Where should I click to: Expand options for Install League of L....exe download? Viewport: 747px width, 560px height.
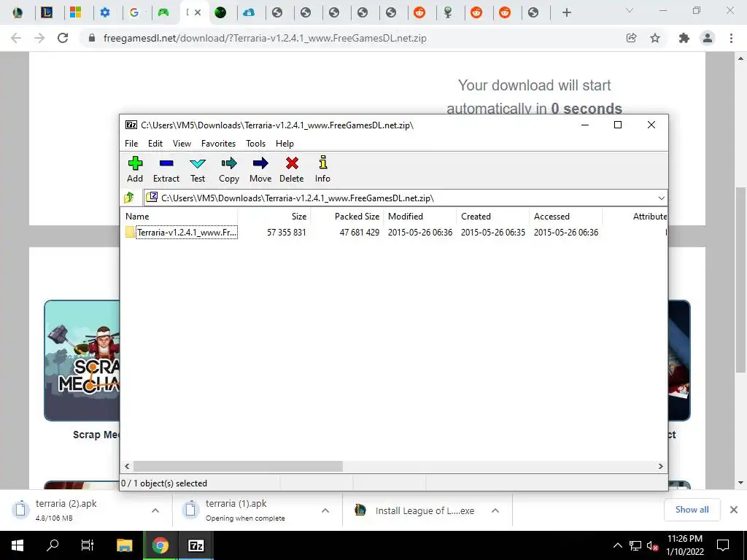pyautogui.click(x=495, y=510)
